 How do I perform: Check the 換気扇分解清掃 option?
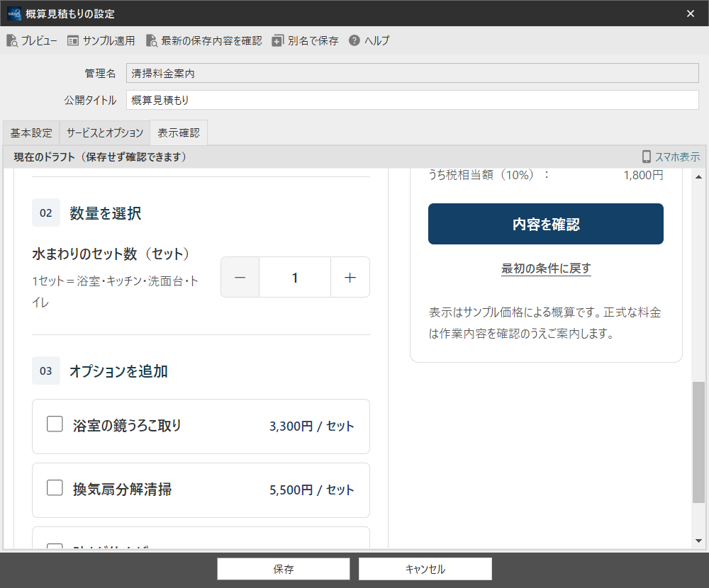55,487
